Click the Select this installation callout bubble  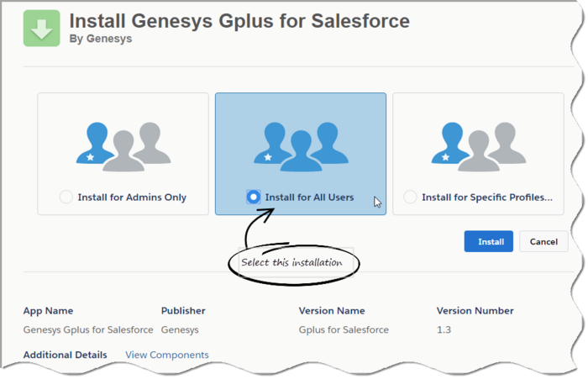[291, 263]
